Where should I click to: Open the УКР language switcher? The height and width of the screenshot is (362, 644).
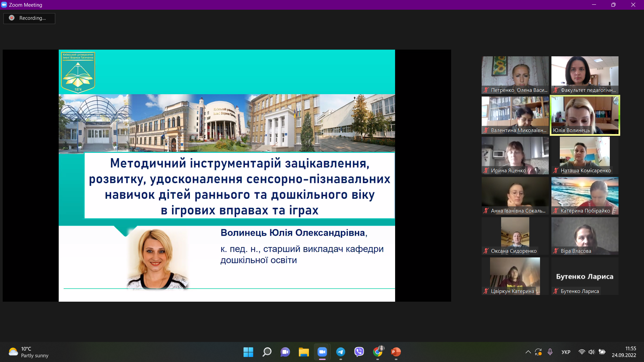point(566,352)
